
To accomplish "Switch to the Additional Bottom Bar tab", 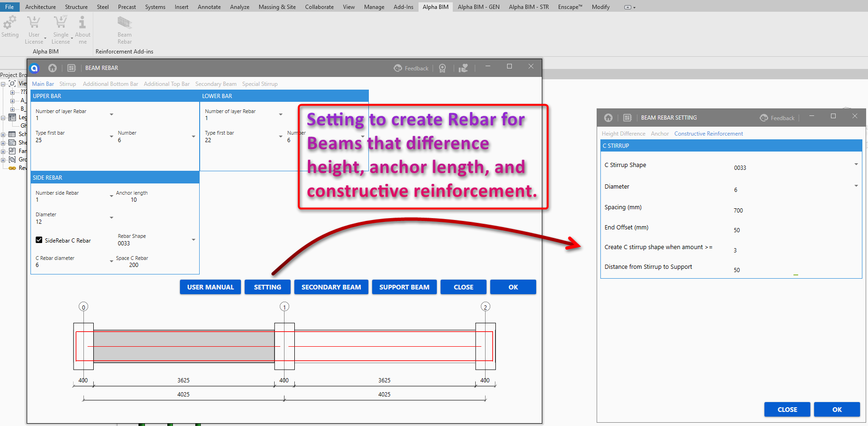I will [111, 84].
